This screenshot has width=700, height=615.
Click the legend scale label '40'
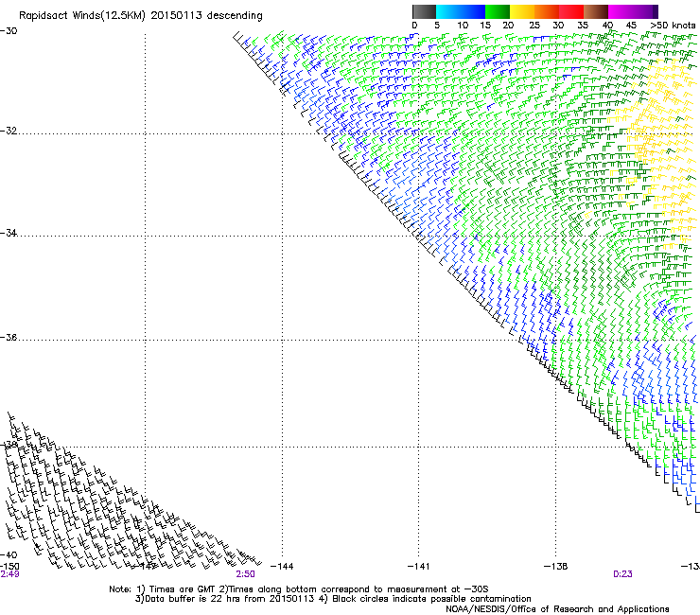point(607,26)
